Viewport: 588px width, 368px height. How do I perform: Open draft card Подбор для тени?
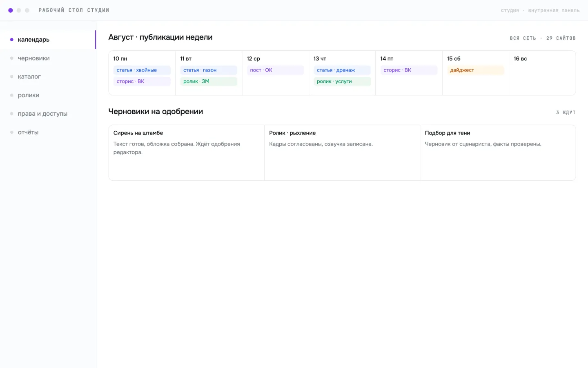click(x=498, y=153)
